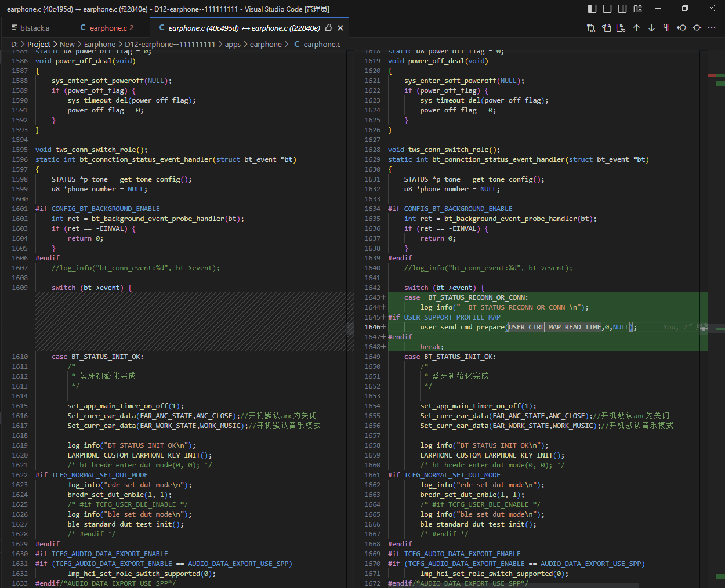Click lmp_hci_set_role_switch_supported on left-pane line 1632

pyautogui.click(x=134, y=574)
